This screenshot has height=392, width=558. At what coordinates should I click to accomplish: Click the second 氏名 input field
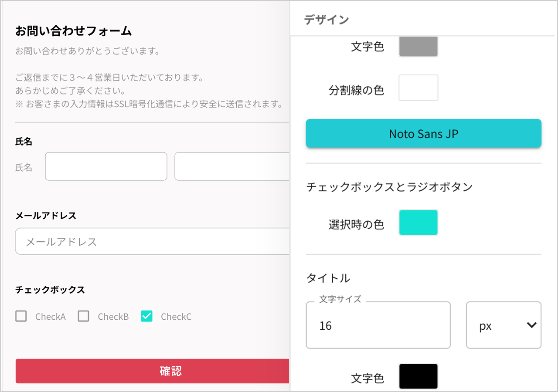point(231,166)
